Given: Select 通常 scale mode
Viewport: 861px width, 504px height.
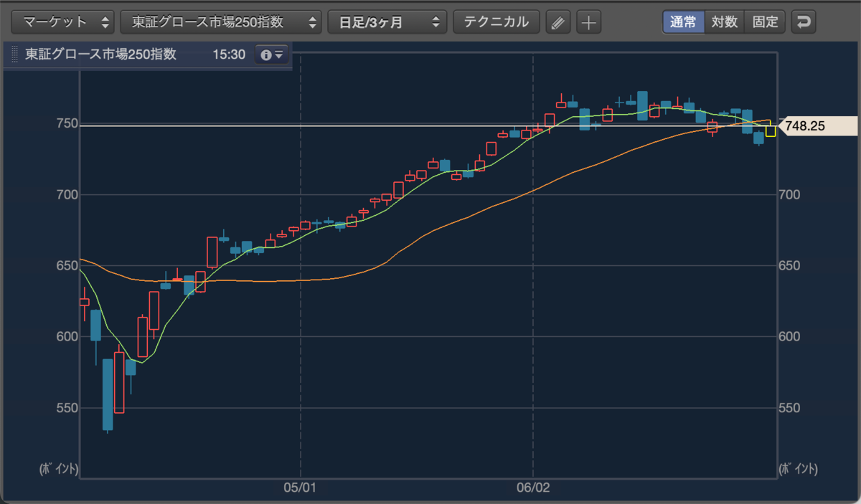Looking at the screenshot, I should 683,22.
